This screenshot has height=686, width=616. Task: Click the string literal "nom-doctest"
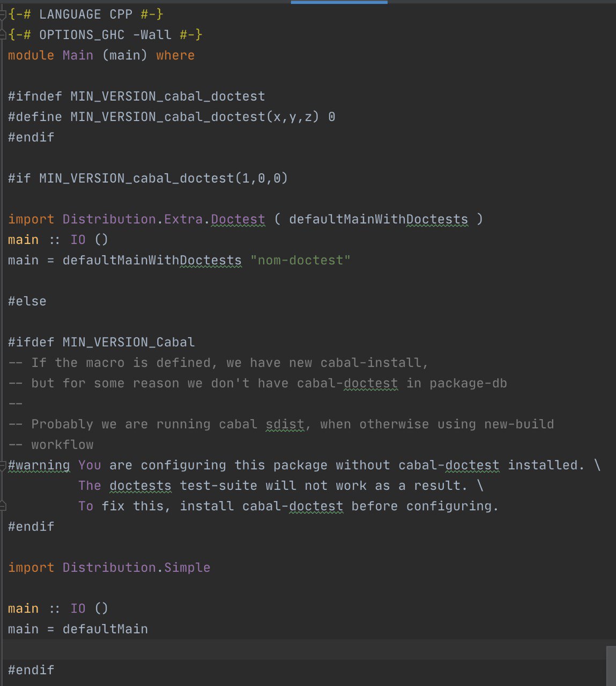(x=300, y=260)
